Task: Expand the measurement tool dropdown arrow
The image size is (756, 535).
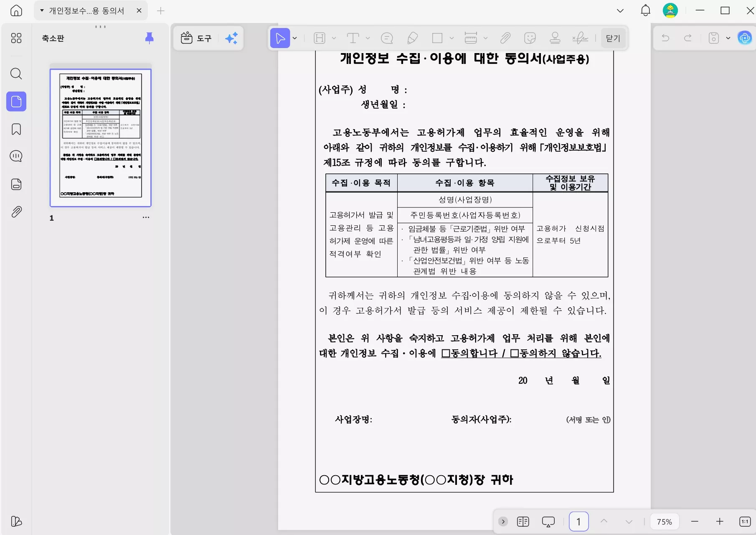Action: [485, 38]
